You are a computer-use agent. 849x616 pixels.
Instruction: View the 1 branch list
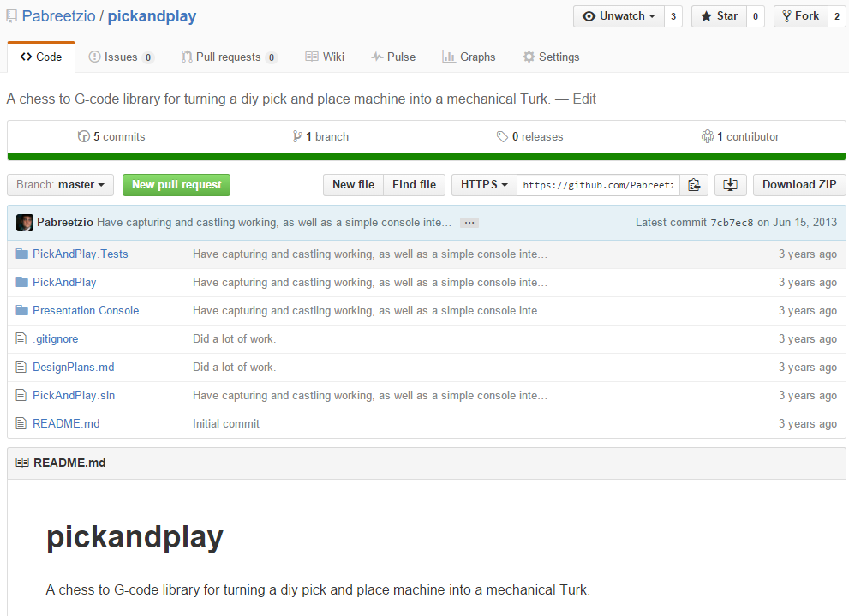point(320,136)
